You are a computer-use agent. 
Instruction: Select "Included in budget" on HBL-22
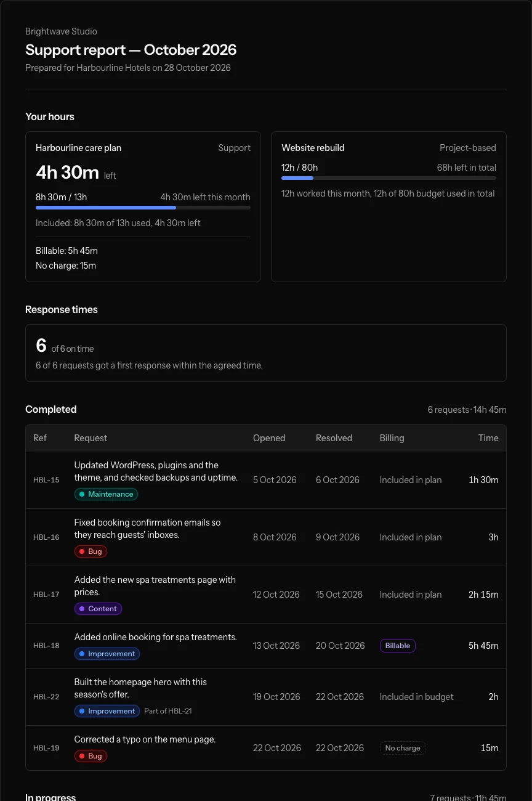click(417, 697)
